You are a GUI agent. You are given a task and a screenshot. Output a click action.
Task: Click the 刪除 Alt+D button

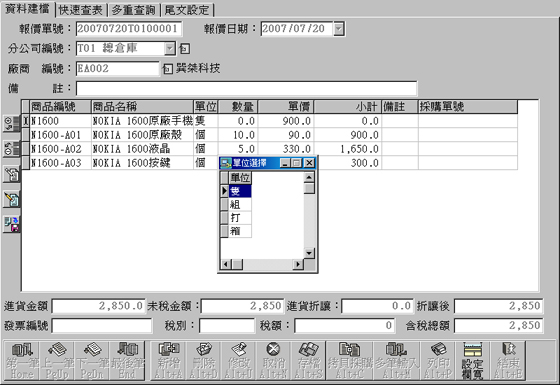click(204, 360)
